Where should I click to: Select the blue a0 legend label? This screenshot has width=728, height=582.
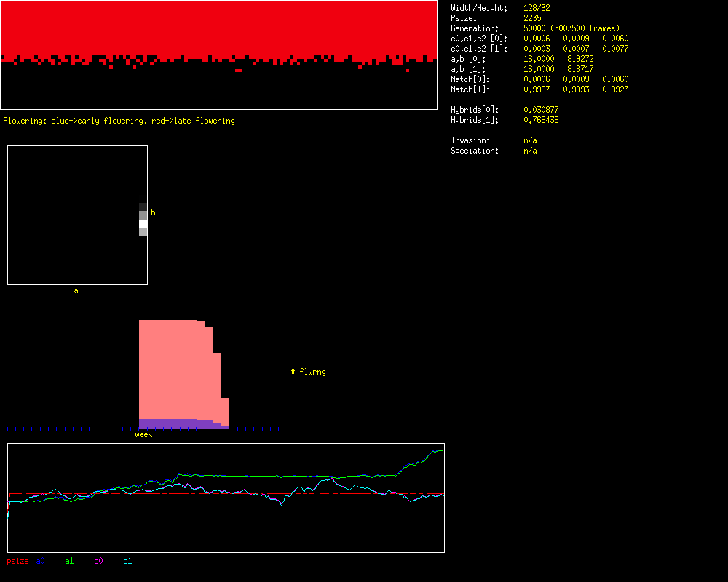click(41, 561)
